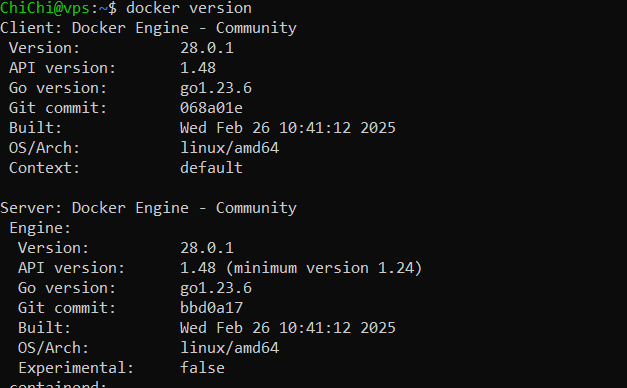The width and height of the screenshot is (627, 388).
Task: Click the client Built date value
Action: [288, 128]
